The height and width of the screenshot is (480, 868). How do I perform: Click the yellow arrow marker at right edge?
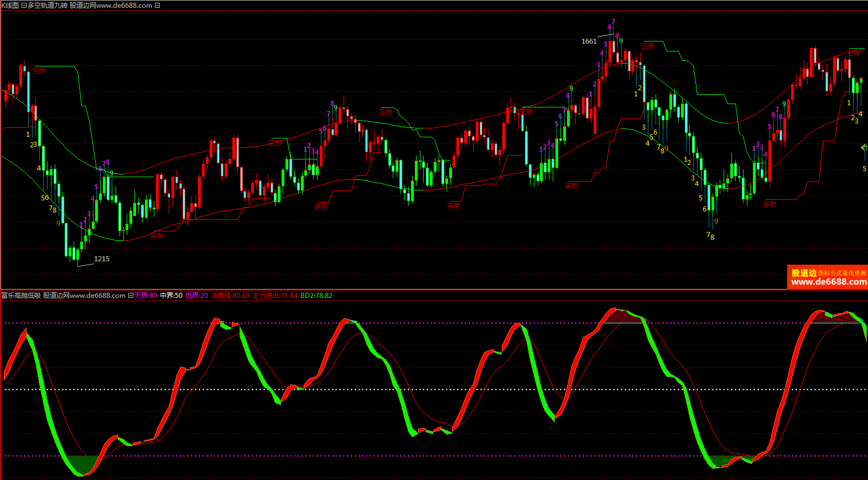point(864,147)
